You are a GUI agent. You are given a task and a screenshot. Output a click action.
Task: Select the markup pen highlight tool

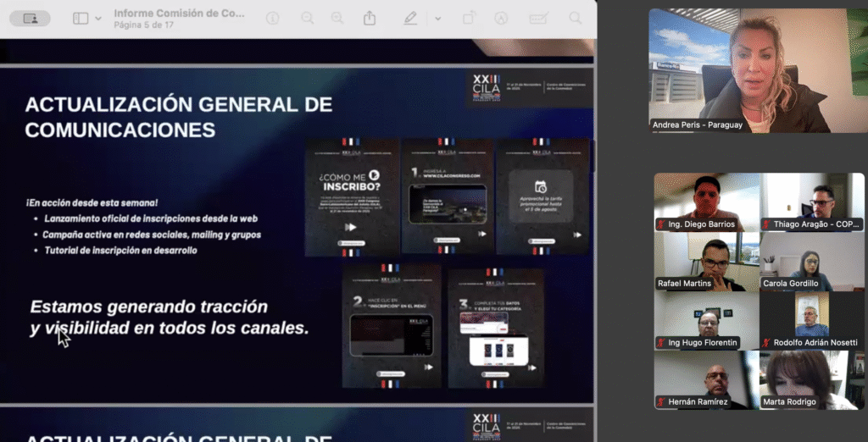(x=410, y=18)
